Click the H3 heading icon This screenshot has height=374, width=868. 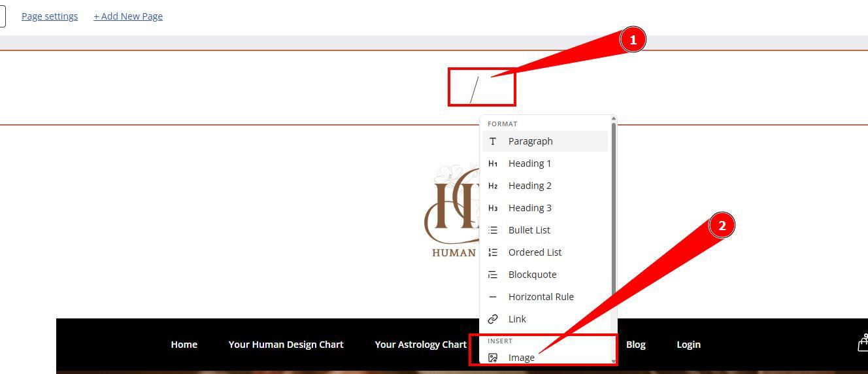pos(493,208)
